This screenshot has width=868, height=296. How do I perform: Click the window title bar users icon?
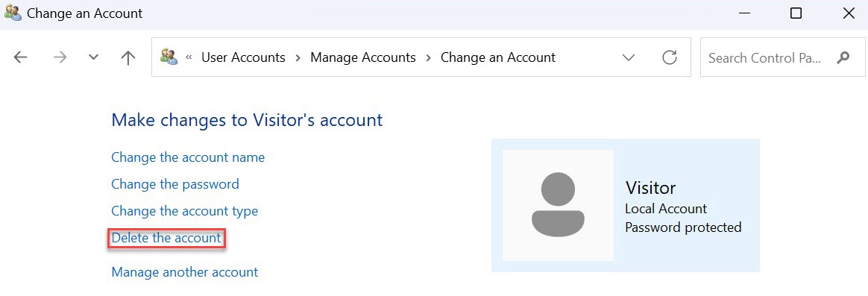click(12, 13)
